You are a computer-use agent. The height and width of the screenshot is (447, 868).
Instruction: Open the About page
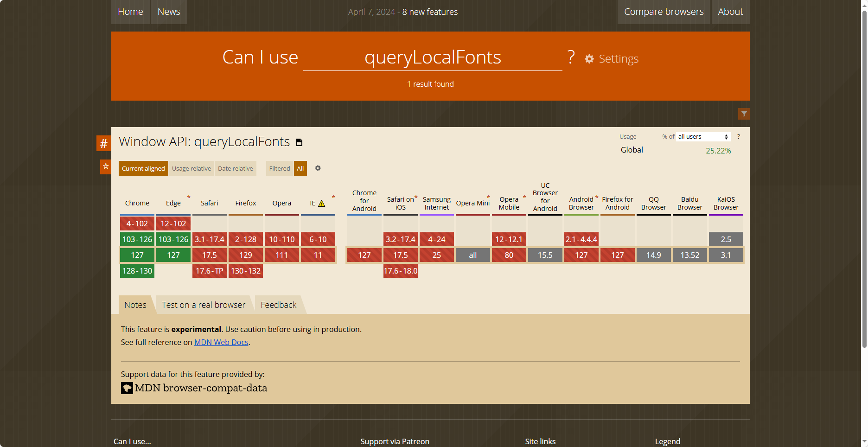[x=731, y=12]
